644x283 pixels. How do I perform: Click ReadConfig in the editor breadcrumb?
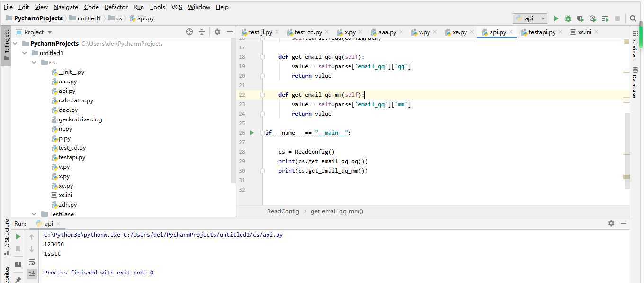click(283, 211)
